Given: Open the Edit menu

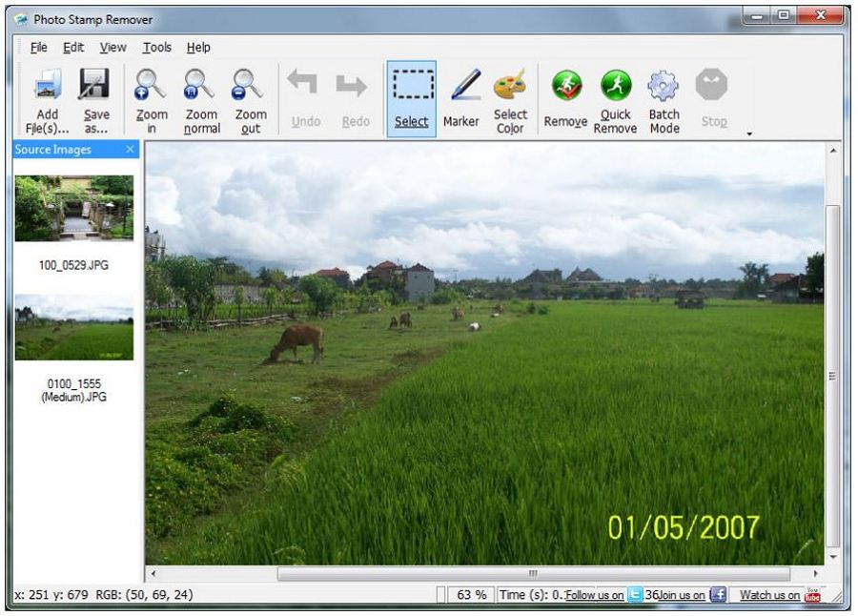Looking at the screenshot, I should [x=73, y=48].
